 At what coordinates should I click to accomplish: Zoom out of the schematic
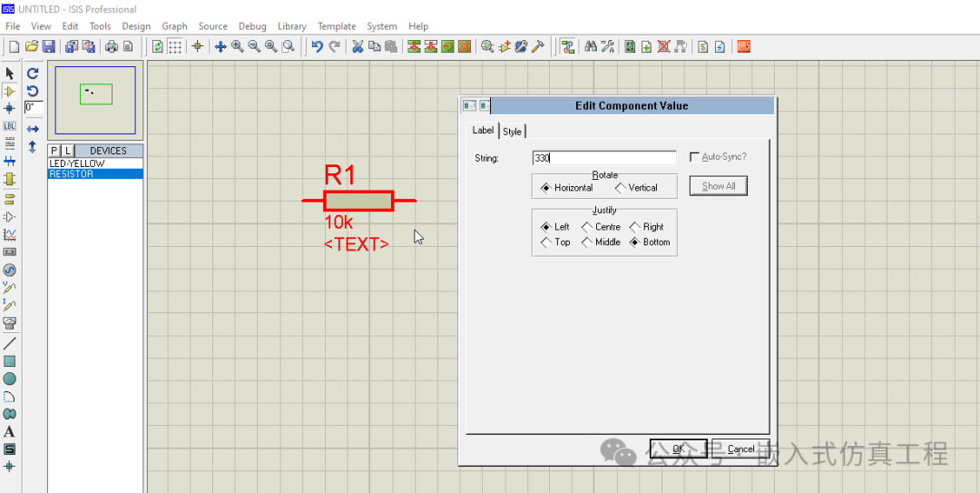point(254,46)
